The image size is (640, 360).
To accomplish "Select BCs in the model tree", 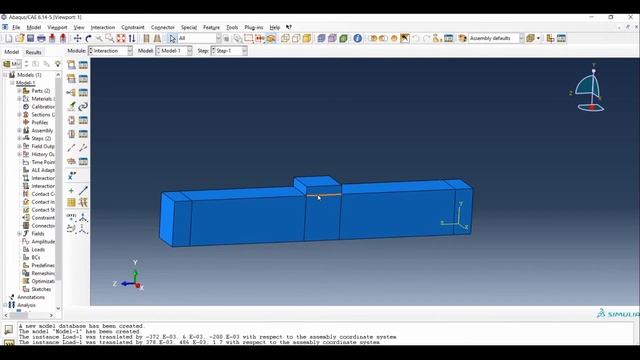I will click(x=36, y=258).
